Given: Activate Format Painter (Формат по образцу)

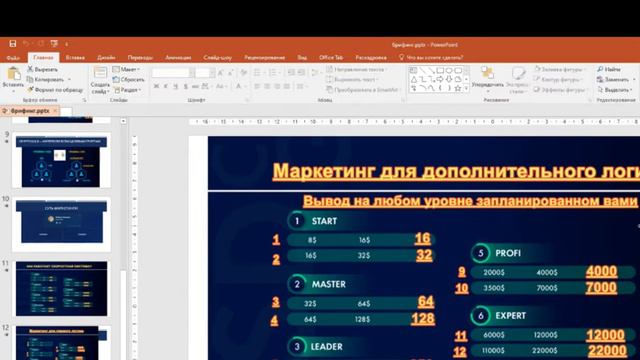Looking at the screenshot, I should pyautogui.click(x=55, y=90).
